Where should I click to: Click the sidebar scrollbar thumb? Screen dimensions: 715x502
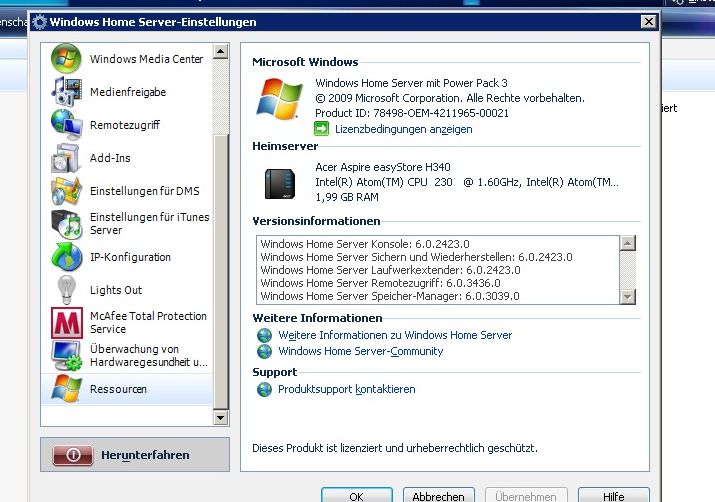click(221, 272)
